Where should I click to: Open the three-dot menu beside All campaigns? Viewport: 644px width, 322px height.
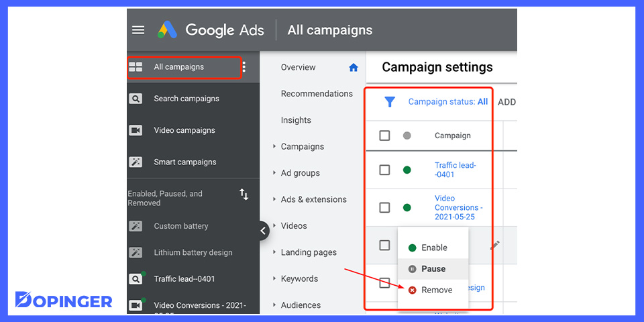pos(244,67)
